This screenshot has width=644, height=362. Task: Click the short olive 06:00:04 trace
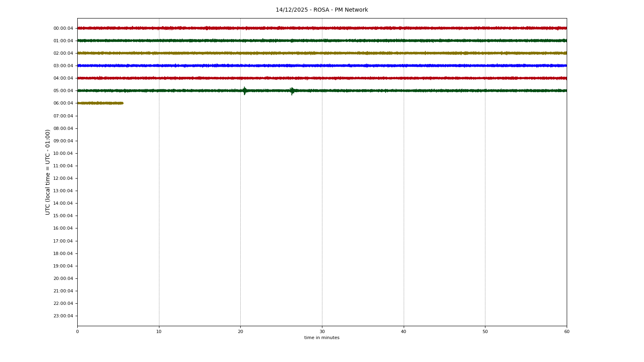tap(100, 103)
